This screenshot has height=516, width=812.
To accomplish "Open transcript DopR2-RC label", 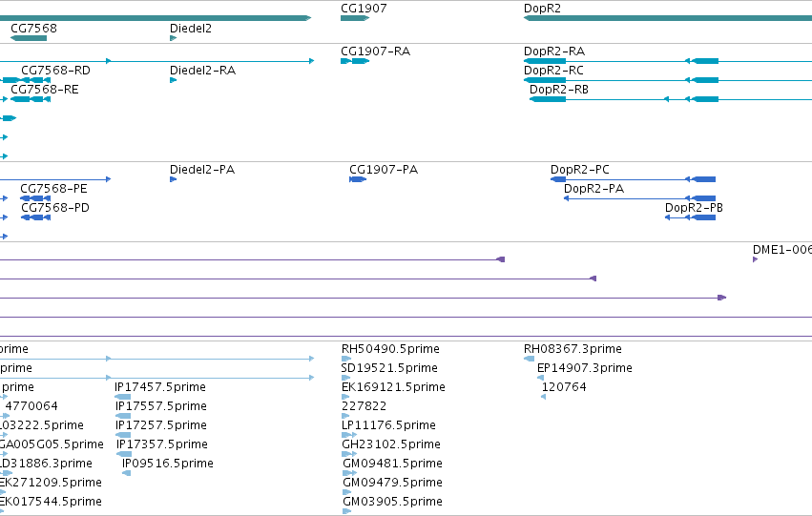I will (553, 71).
